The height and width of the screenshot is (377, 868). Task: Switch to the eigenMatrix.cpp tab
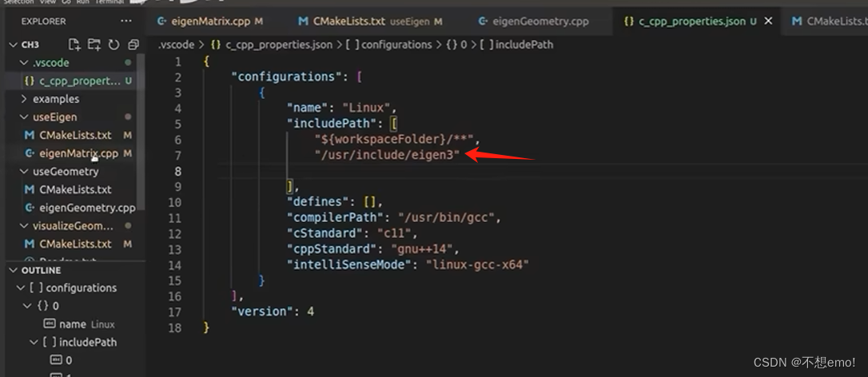(x=210, y=22)
